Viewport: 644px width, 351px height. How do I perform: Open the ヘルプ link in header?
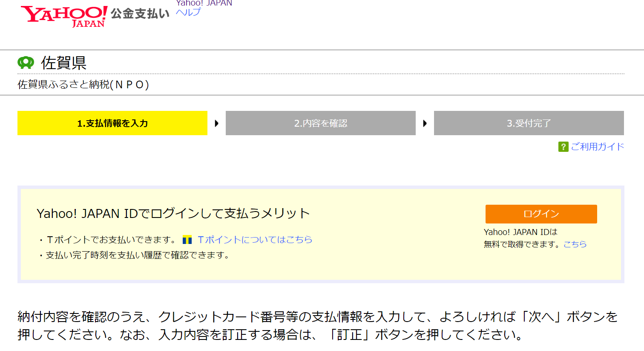click(x=188, y=12)
